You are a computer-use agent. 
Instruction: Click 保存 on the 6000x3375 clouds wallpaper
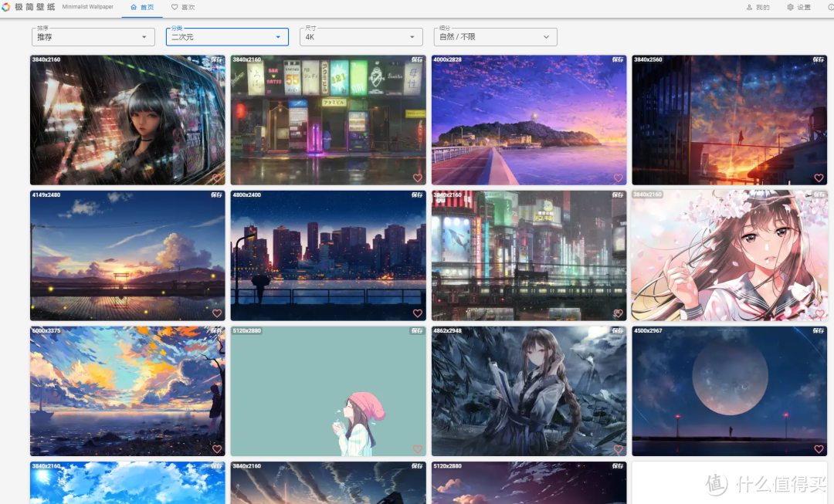(216, 330)
